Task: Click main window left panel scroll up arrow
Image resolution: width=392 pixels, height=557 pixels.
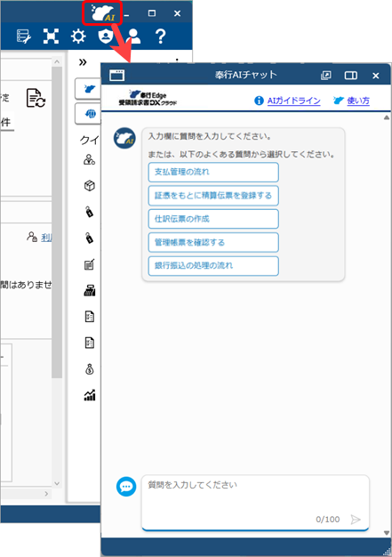Action: pos(57,61)
